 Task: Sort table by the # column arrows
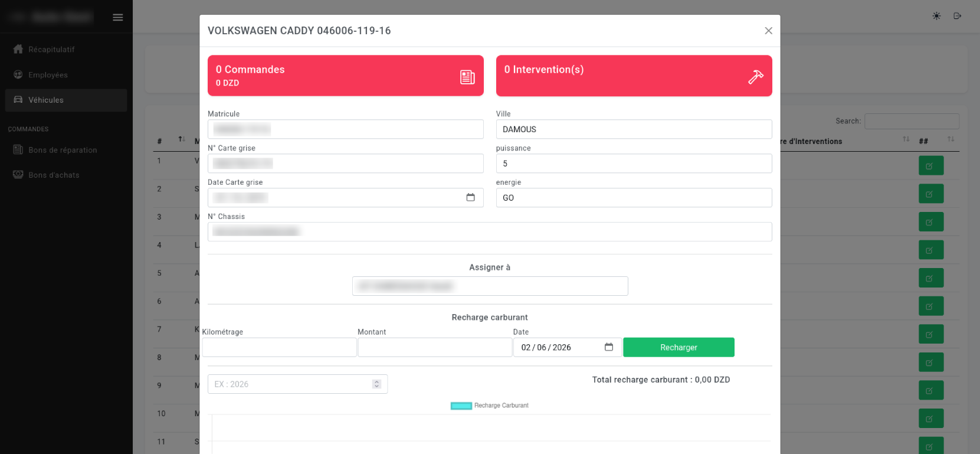click(x=182, y=139)
